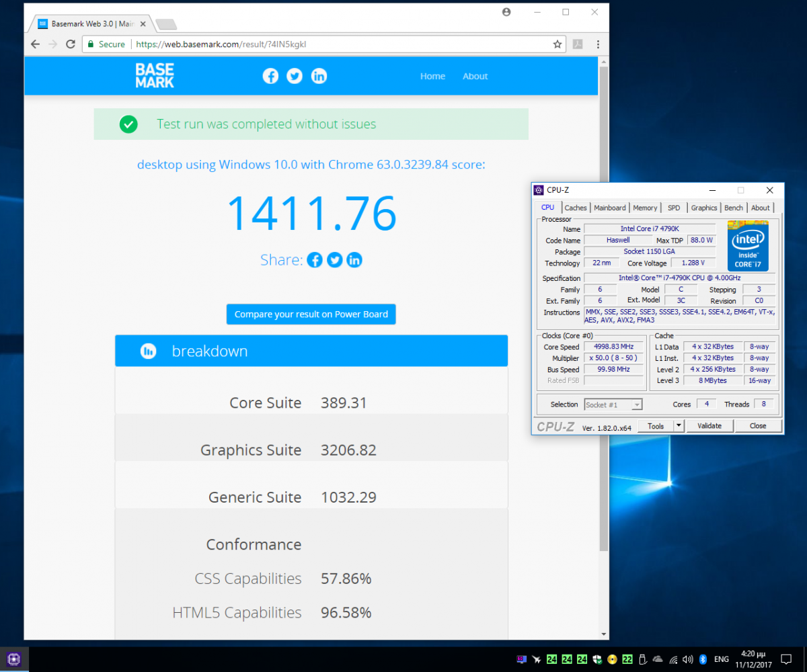Reload the Basemark results page

(x=70, y=44)
